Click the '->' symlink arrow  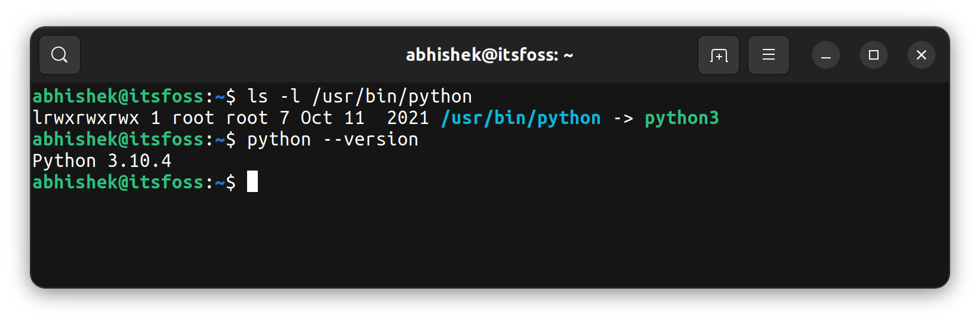623,118
